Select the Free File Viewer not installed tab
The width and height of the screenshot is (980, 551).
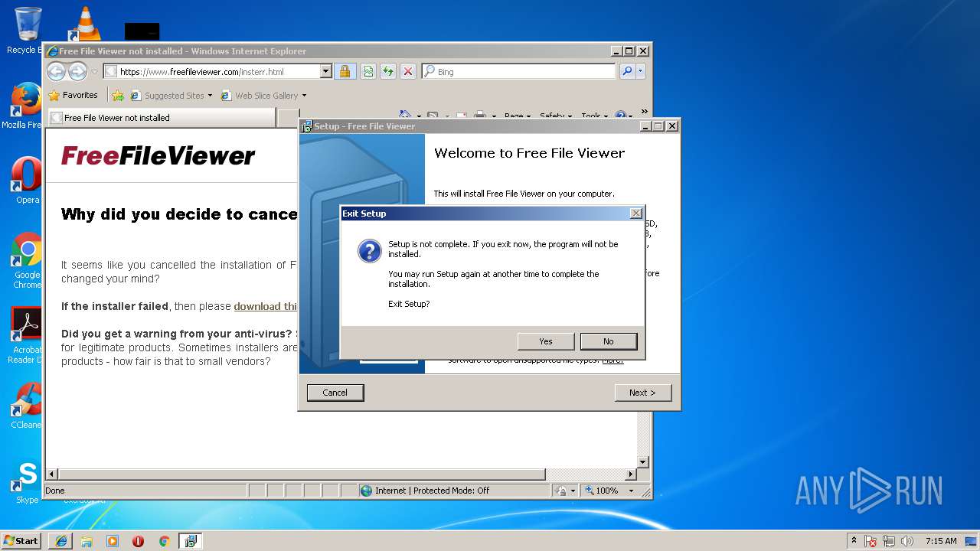point(162,118)
